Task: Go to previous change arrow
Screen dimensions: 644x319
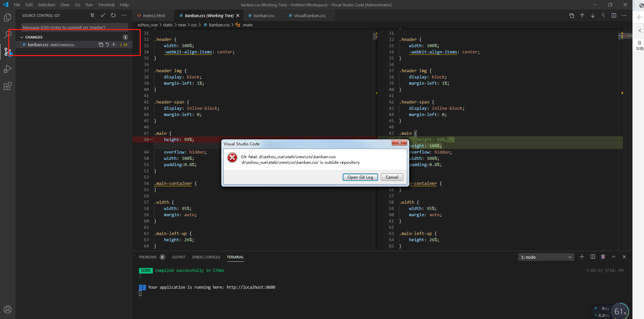Action: pyautogui.click(x=582, y=15)
